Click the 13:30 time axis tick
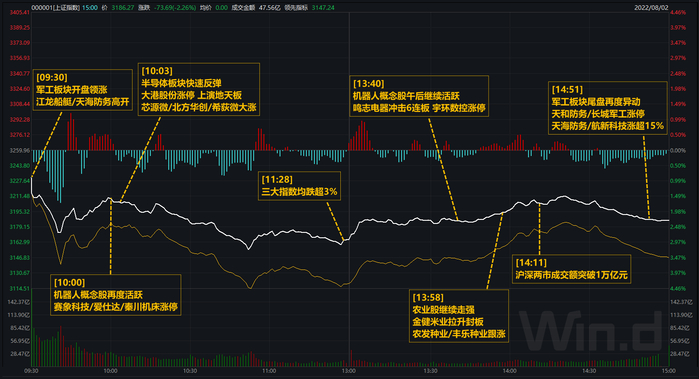 [x=430, y=371]
